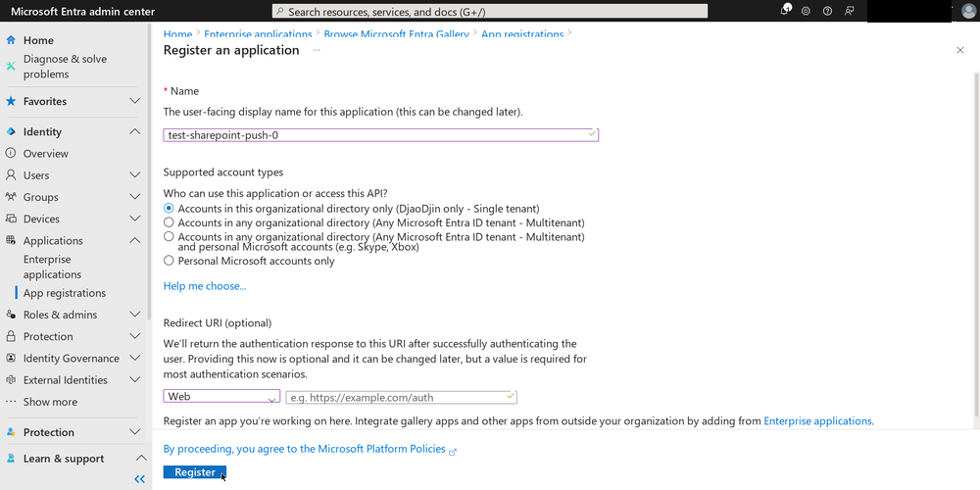Viewport: 980px width, 490px height.
Task: Click the Applications grid icon
Action: [x=11, y=241]
